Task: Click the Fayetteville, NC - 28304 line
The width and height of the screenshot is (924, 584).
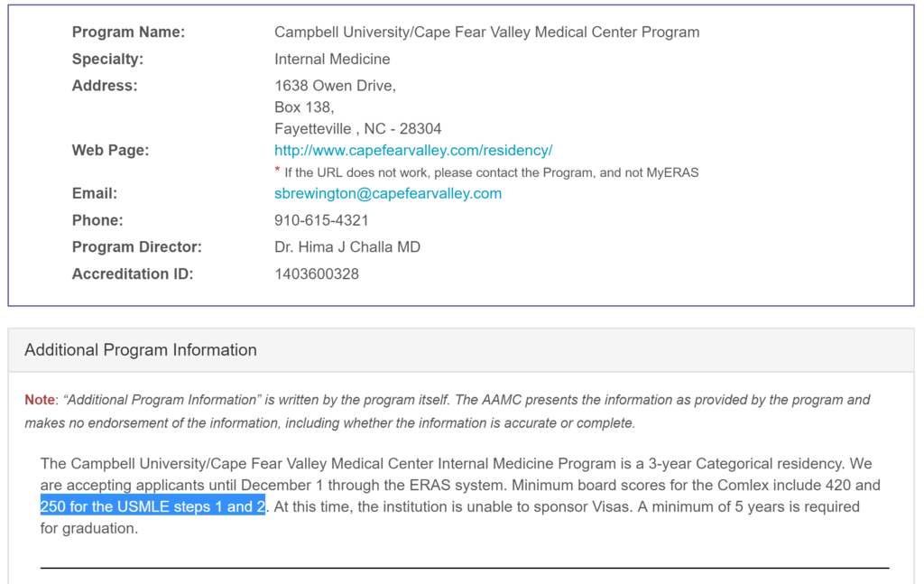Action: 358,129
